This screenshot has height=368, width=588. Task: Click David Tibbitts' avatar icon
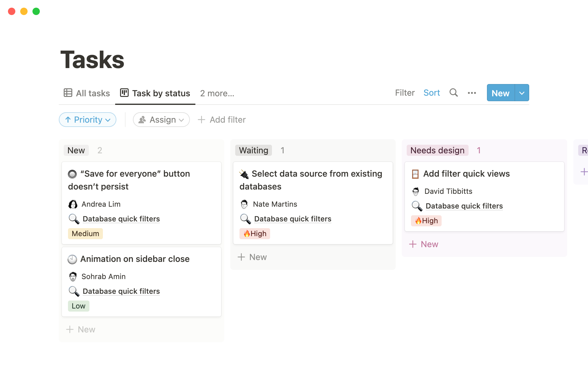click(x=416, y=191)
